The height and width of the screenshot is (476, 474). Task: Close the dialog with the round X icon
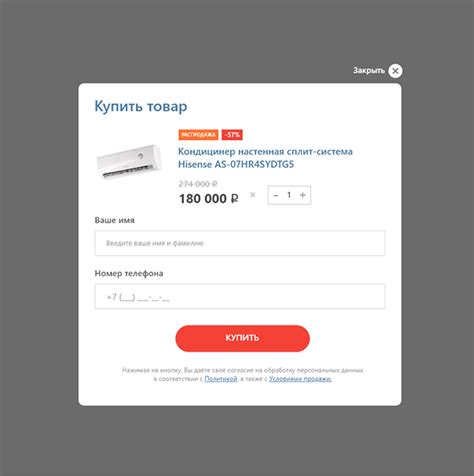click(395, 71)
